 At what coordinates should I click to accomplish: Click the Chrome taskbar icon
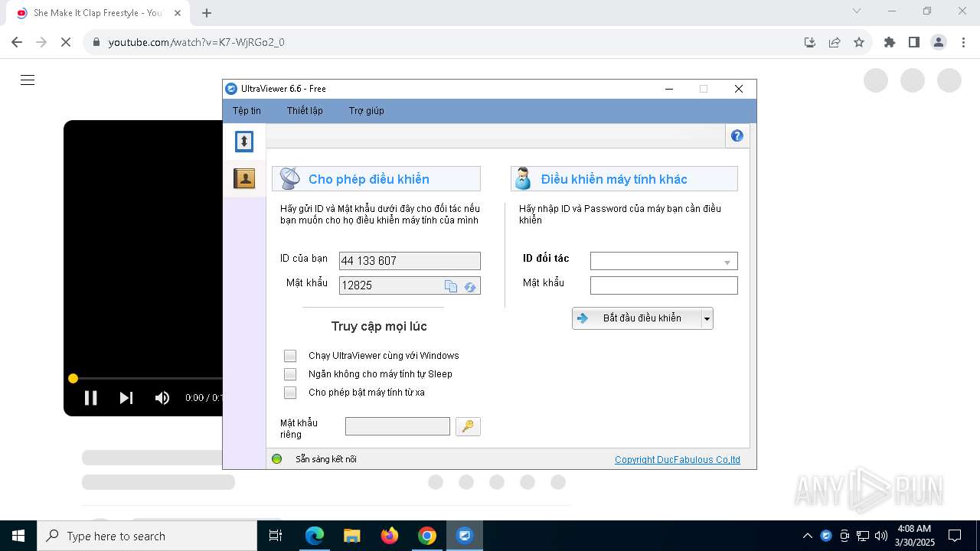click(x=427, y=536)
